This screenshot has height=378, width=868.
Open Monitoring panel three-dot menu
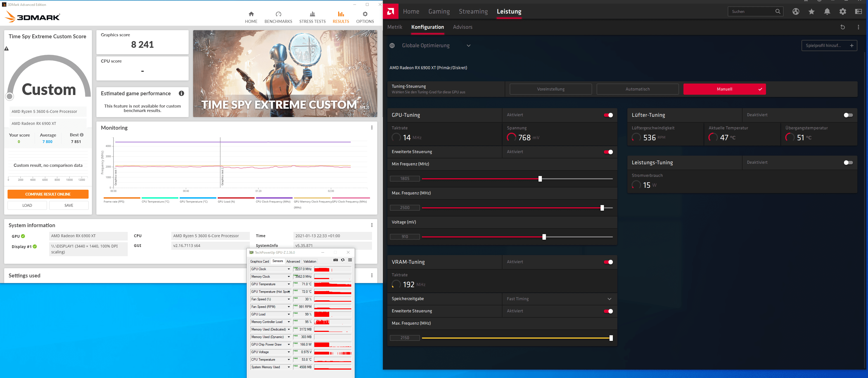tap(372, 128)
